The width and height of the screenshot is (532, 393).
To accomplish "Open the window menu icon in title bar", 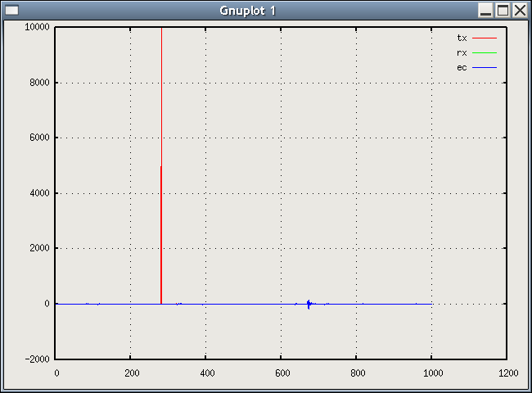I will (x=12, y=11).
